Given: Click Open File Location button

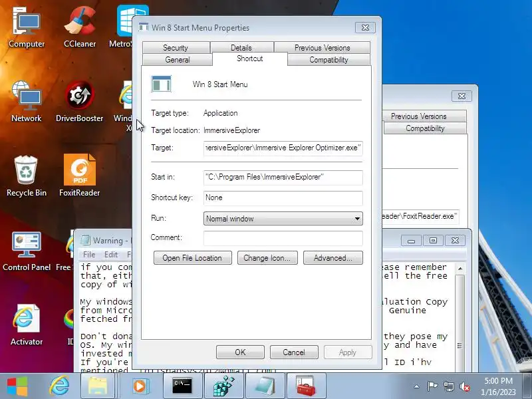Looking at the screenshot, I should coord(192,258).
